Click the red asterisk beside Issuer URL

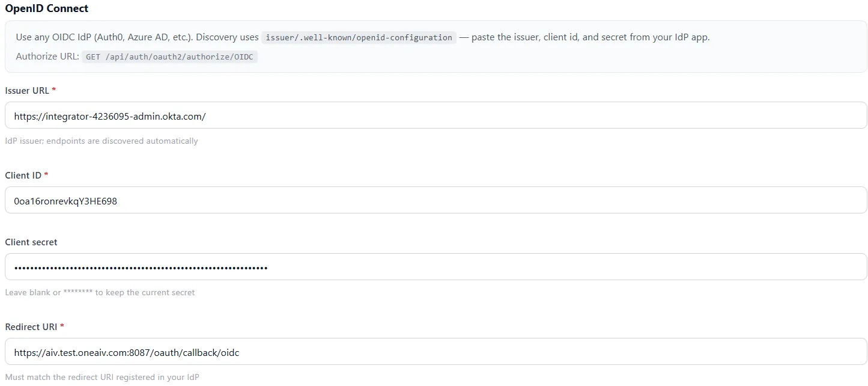click(54, 90)
